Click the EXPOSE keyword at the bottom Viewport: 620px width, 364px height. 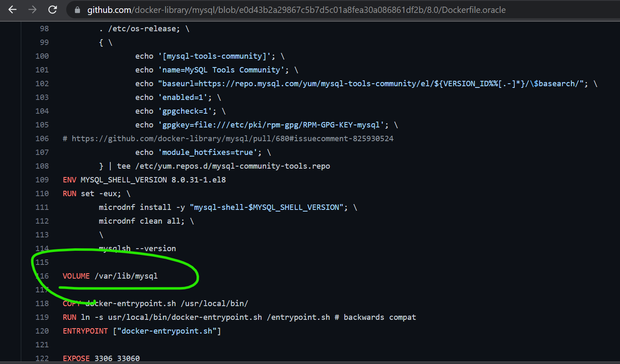point(76,358)
